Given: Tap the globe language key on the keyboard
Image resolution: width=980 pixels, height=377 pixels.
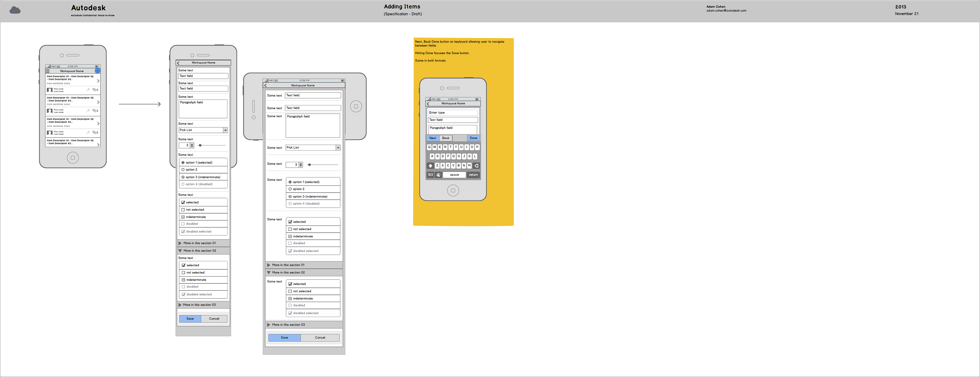Looking at the screenshot, I should 438,175.
